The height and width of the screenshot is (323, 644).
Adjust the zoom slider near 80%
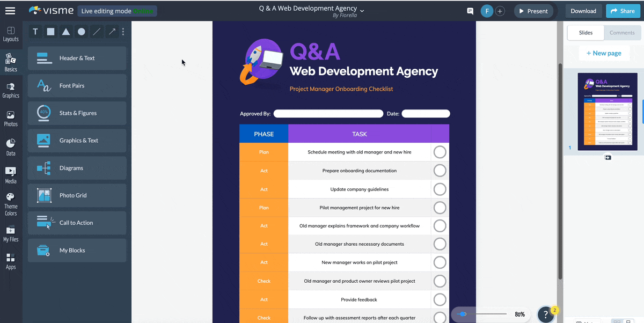pyautogui.click(x=463, y=314)
